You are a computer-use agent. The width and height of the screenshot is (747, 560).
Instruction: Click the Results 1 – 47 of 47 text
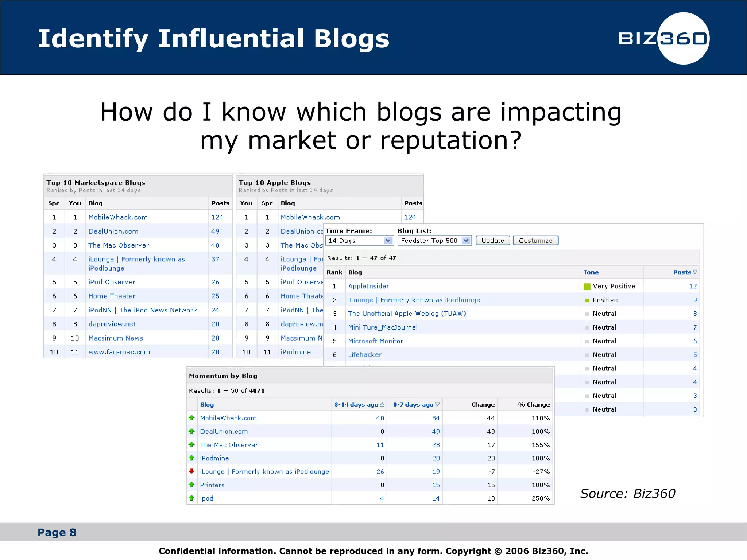point(361,258)
